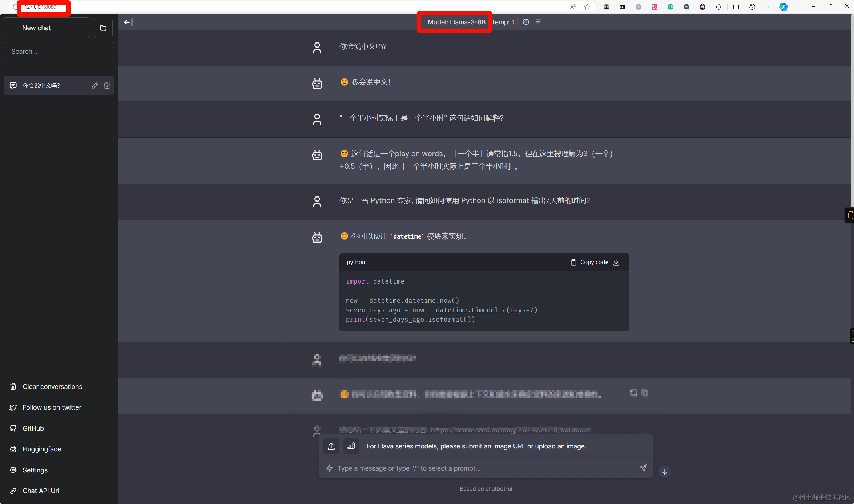Rename conversation with the pencil icon

95,85
